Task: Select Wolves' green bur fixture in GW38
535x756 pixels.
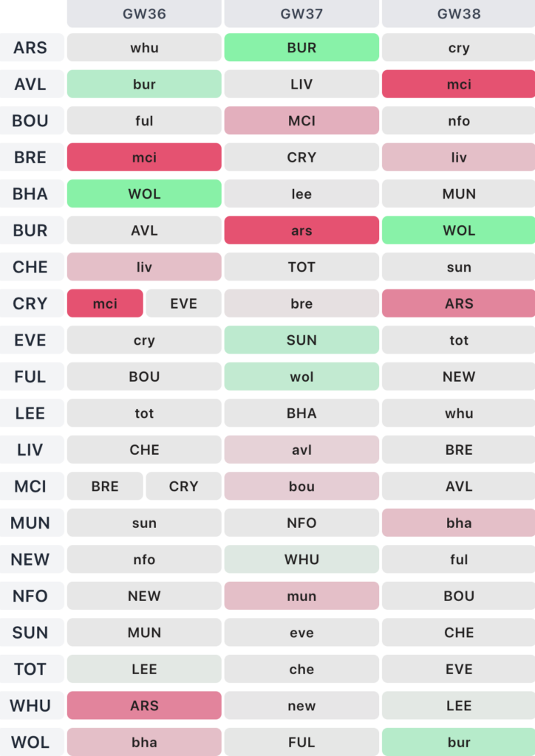Action: tap(458, 742)
